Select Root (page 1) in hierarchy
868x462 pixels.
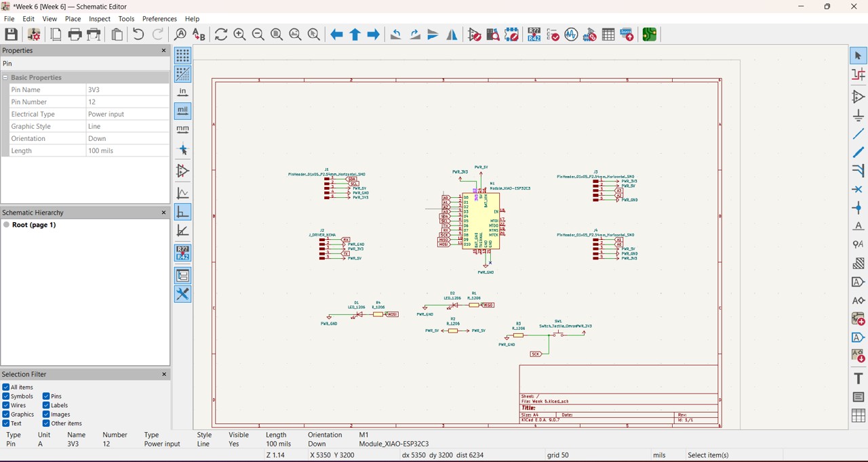click(x=34, y=225)
